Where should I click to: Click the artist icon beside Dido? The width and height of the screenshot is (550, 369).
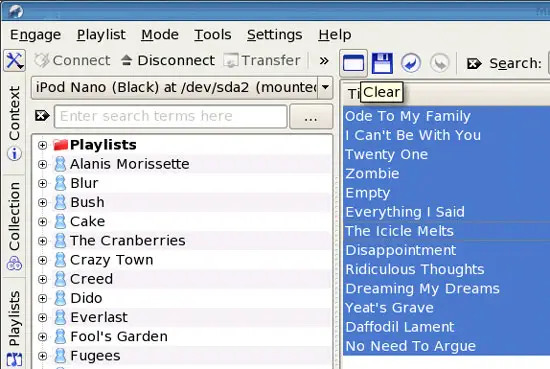pos(60,298)
